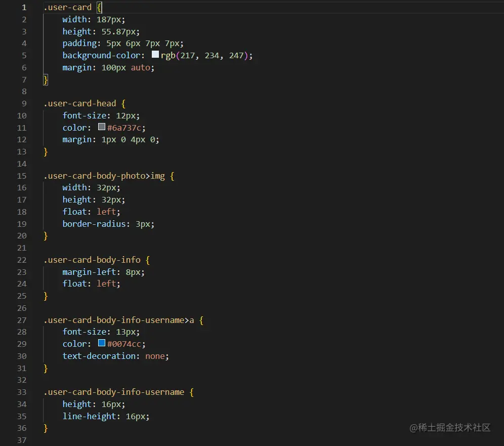Viewport: 504px width, 446px height.
Task: Open the #0074cc color swatch
Action: click(102, 343)
